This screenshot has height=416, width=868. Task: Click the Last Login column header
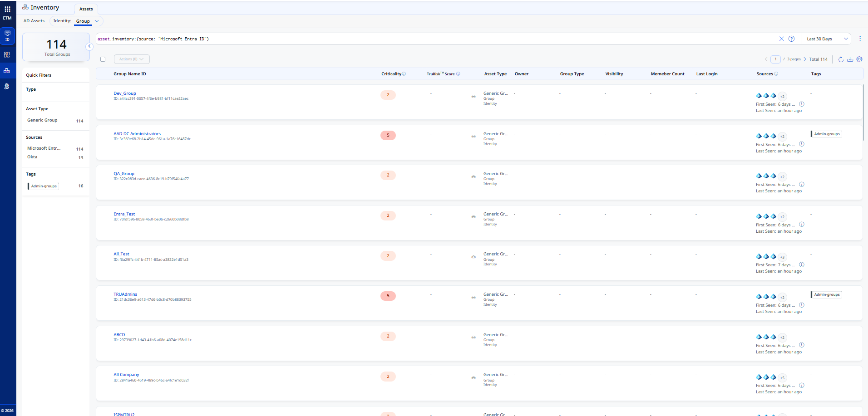707,74
